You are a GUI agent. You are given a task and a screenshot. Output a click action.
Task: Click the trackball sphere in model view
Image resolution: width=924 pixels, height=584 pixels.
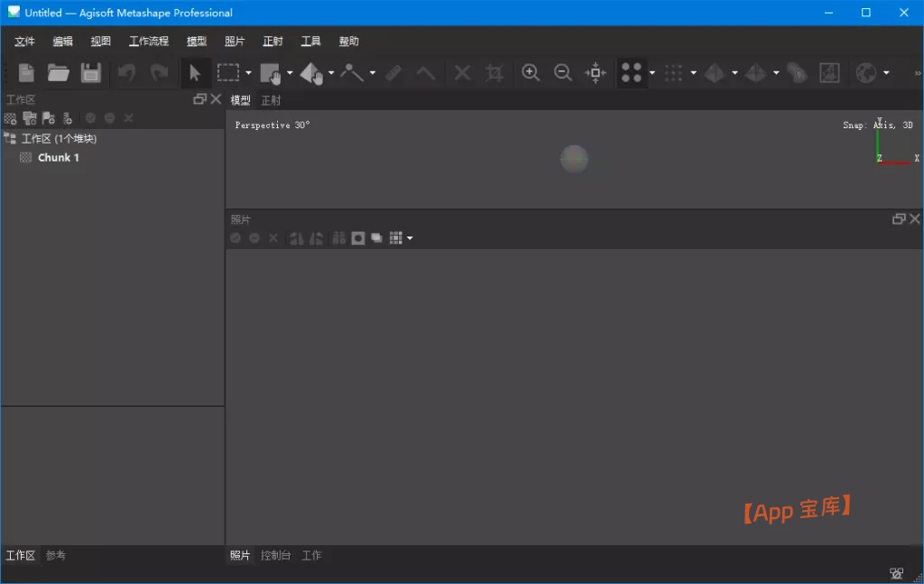[574, 160]
